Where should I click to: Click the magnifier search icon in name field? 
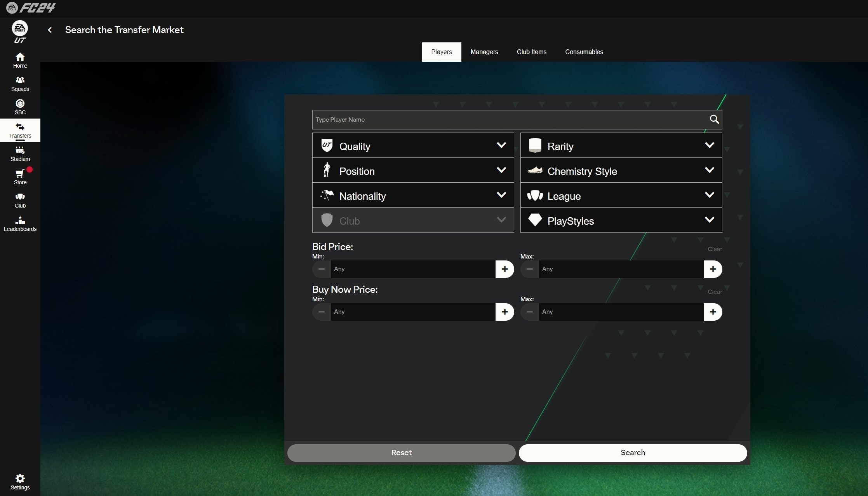pos(714,119)
